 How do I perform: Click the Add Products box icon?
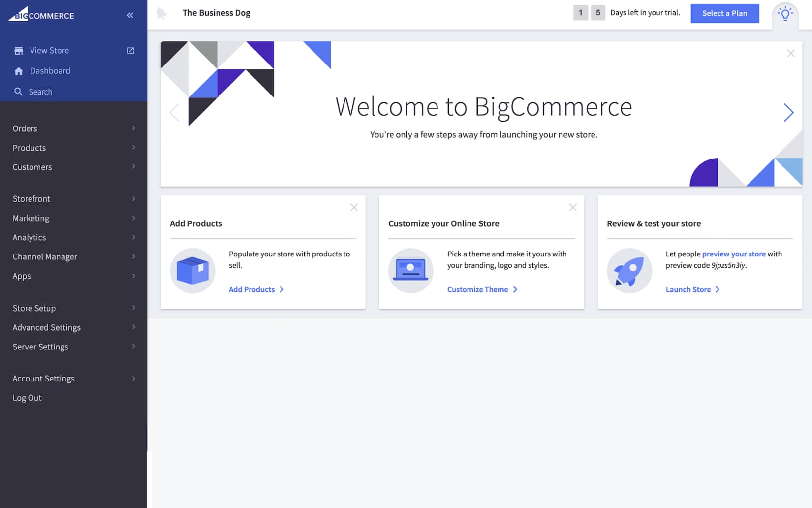tap(192, 271)
